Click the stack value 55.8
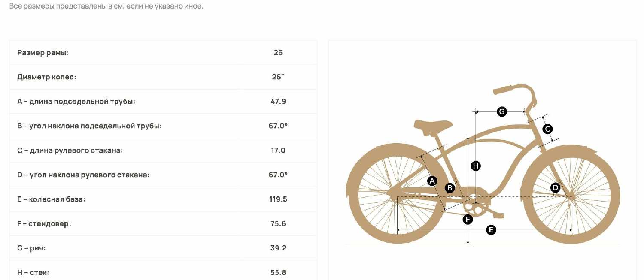This screenshot has width=644, height=280. [x=278, y=273]
